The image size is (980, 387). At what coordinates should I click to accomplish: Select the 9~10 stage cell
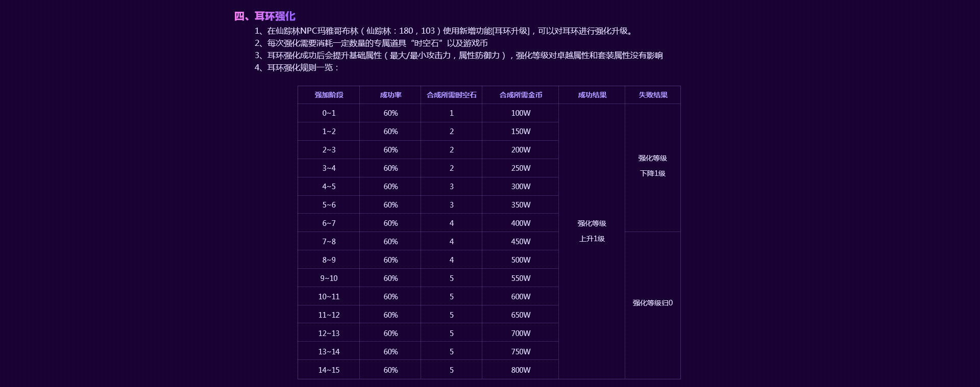[329, 278]
